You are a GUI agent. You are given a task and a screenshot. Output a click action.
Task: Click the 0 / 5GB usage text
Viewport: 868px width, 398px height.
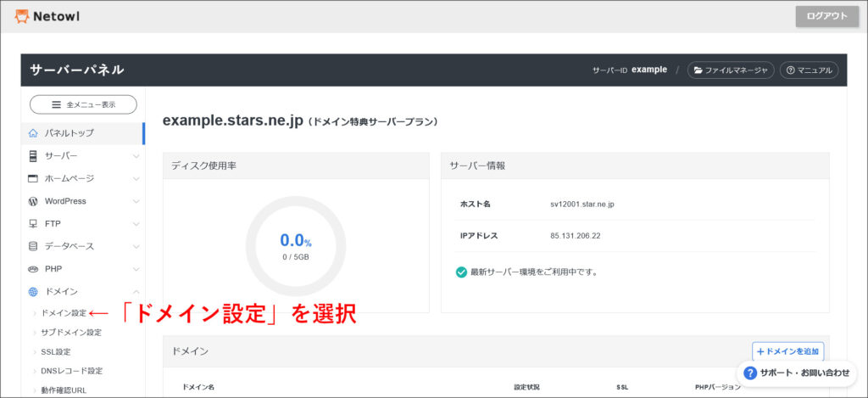pyautogui.click(x=296, y=257)
